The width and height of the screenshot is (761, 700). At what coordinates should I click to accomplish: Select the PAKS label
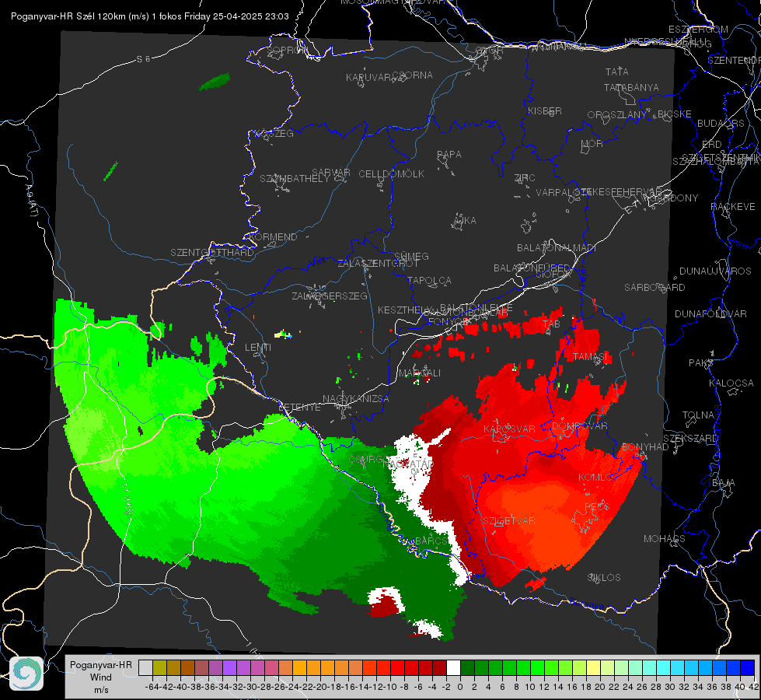pos(701,363)
